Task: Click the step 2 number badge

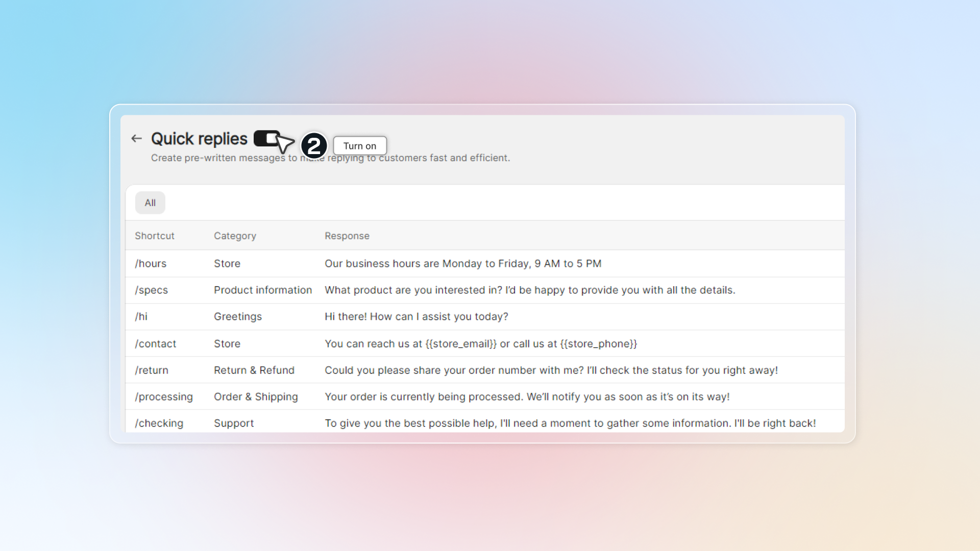Action: (x=314, y=146)
